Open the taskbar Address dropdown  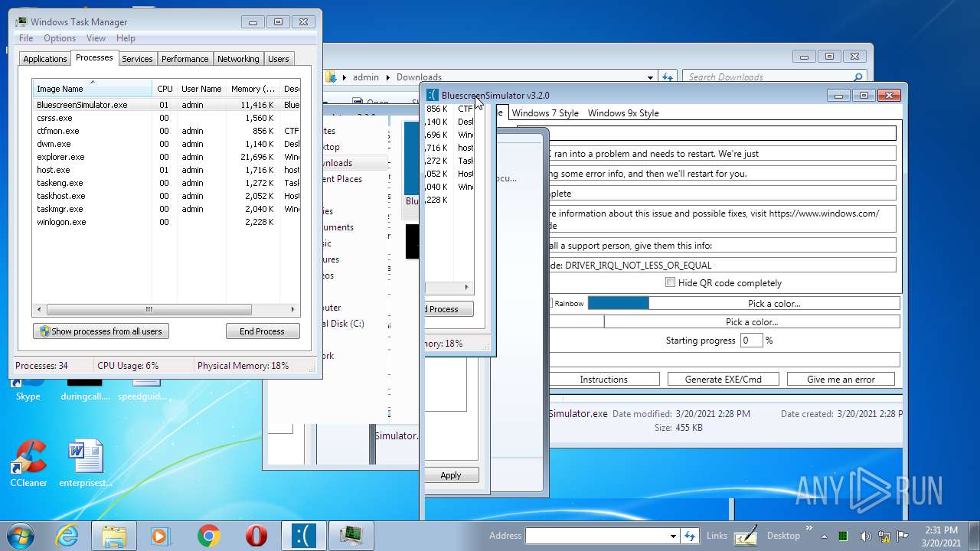point(673,536)
